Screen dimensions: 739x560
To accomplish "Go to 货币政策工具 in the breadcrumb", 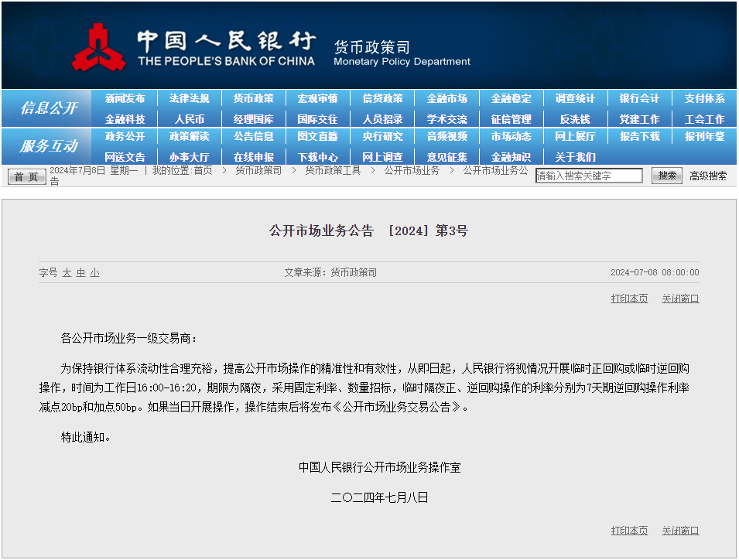I will pyautogui.click(x=333, y=171).
